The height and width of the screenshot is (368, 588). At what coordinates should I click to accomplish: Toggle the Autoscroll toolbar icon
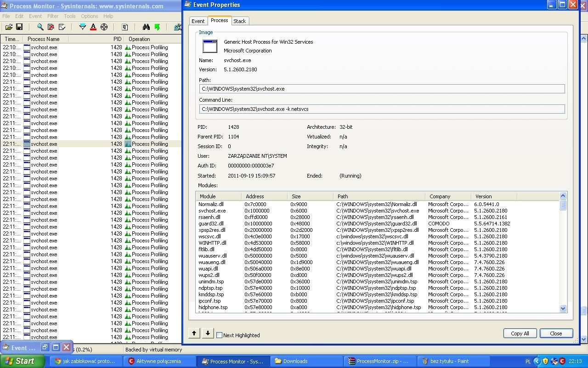pyautogui.click(x=51, y=27)
